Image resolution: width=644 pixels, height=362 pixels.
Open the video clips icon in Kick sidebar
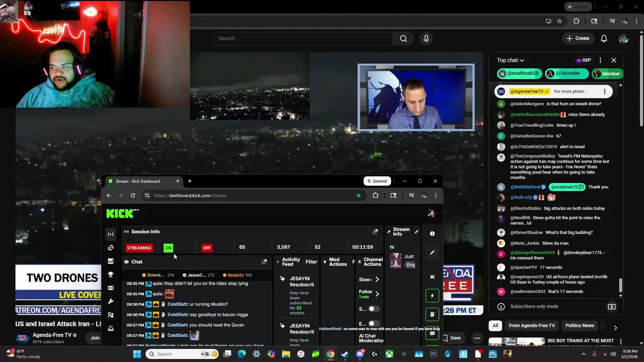[x=111, y=288]
